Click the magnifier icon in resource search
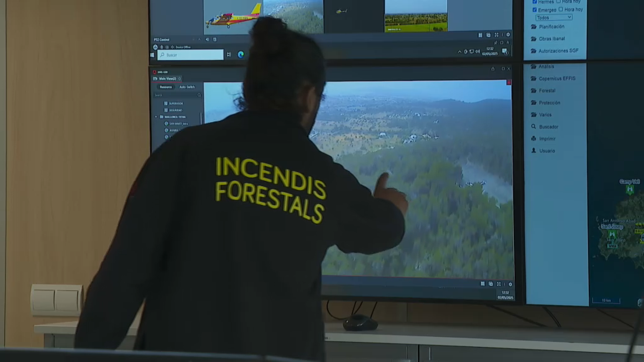This screenshot has width=644, height=362. pos(199,95)
